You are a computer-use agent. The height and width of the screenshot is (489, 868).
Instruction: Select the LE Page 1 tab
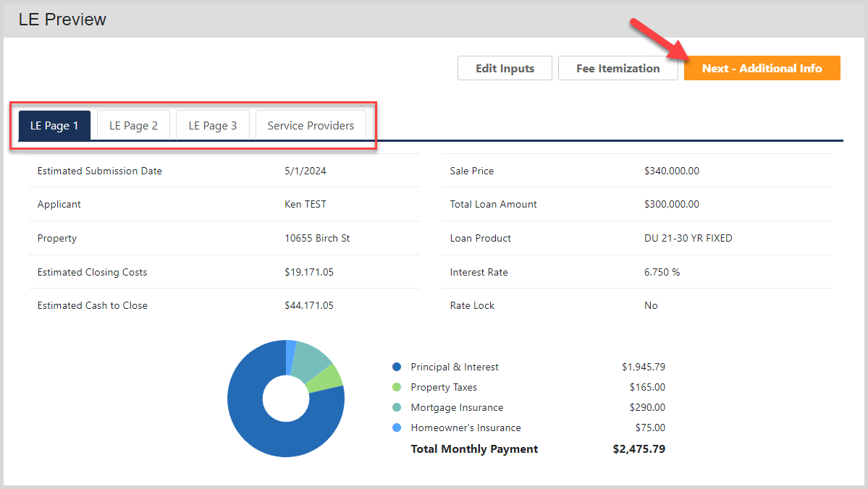point(54,126)
